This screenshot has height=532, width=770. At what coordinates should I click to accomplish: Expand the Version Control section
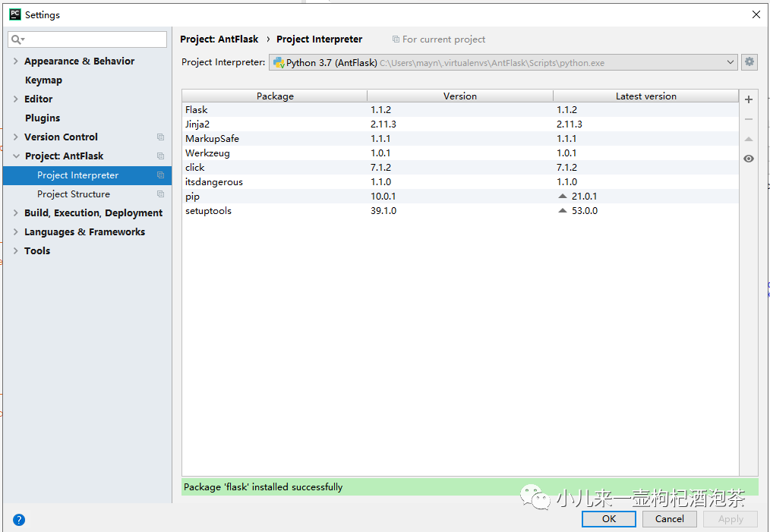coord(16,137)
